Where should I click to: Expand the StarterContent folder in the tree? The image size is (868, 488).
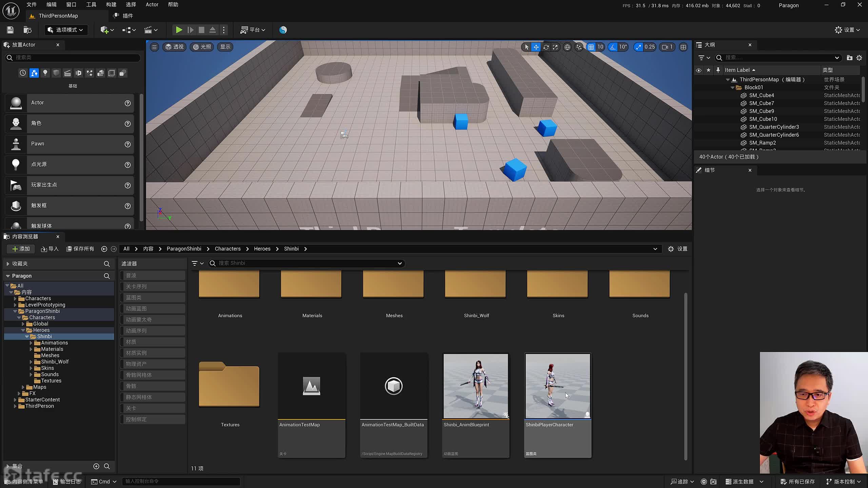[x=15, y=400]
